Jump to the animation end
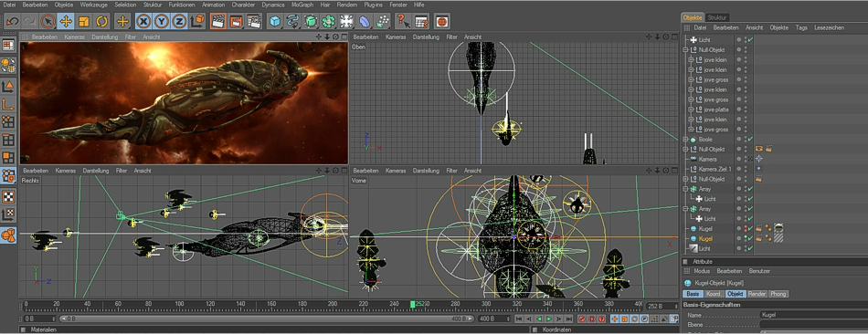The width and height of the screenshot is (868, 334). coord(568,319)
